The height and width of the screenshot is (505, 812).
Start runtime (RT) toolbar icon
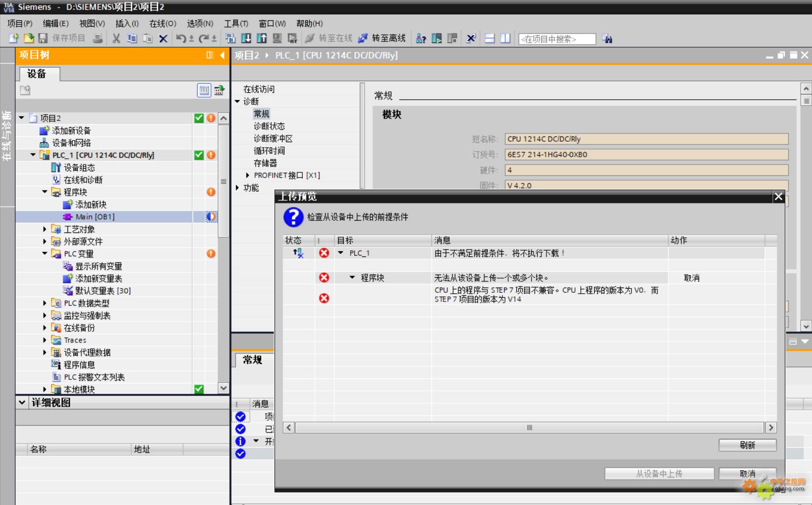tap(292, 38)
